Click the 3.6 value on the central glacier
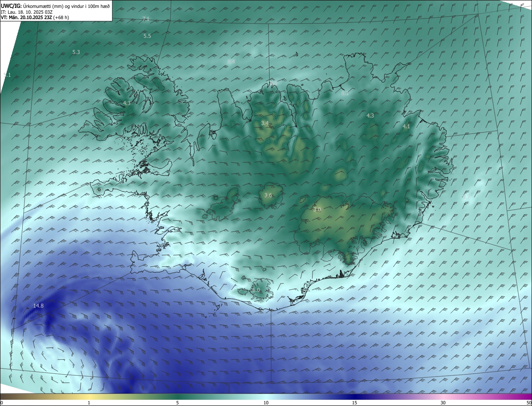 (268, 196)
